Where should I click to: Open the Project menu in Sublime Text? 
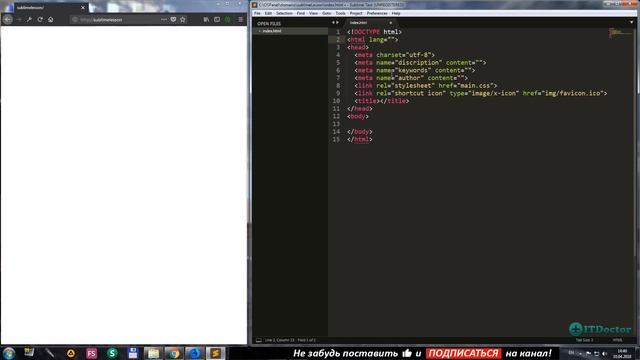[356, 13]
